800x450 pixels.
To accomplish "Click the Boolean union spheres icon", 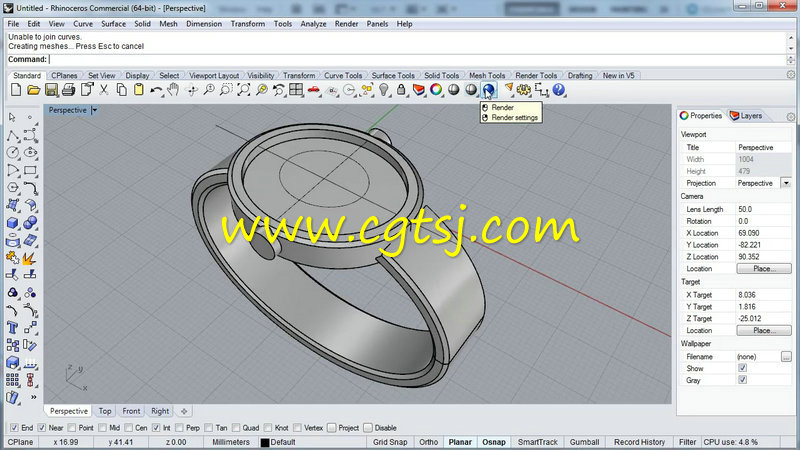I will (x=30, y=223).
